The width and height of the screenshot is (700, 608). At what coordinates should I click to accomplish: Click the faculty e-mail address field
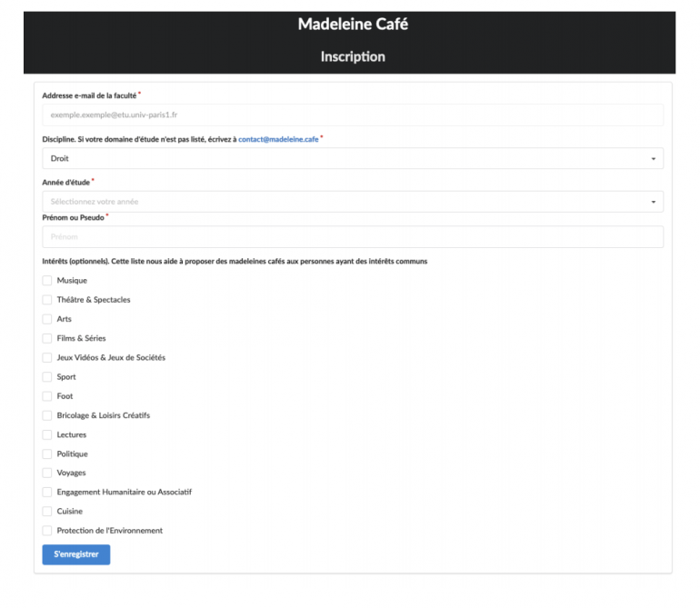pos(353,115)
